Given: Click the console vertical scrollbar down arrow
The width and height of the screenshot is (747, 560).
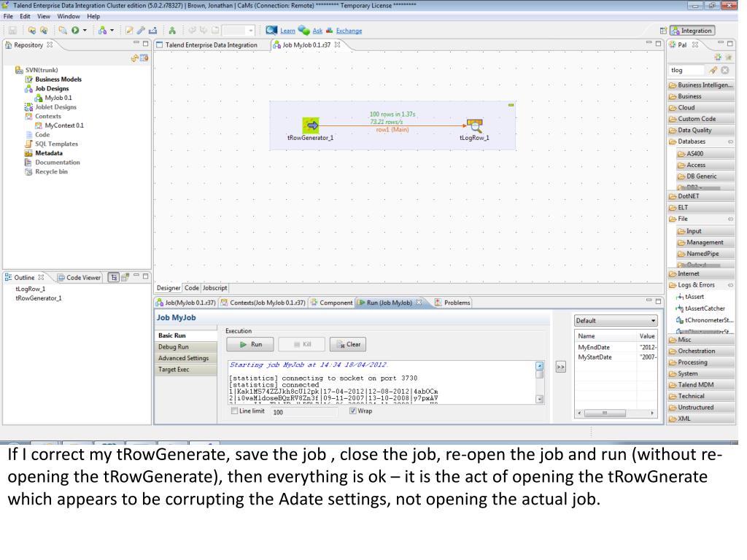Looking at the screenshot, I should pyautogui.click(x=539, y=399).
